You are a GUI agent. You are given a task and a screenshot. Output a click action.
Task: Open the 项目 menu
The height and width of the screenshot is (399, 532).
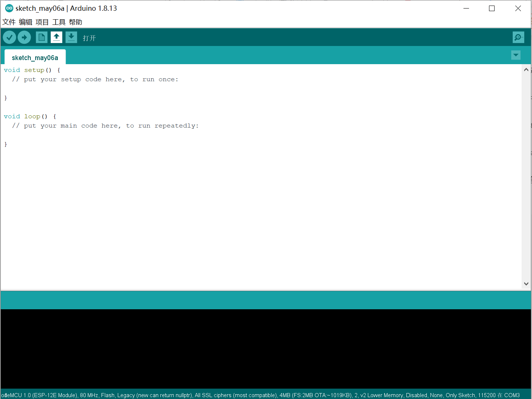(42, 22)
